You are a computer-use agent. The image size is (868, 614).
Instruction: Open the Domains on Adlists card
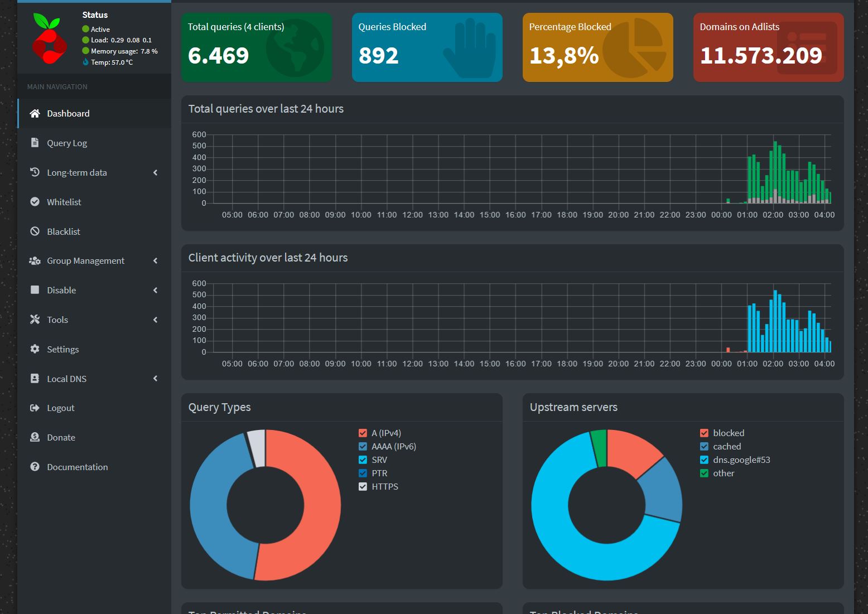tap(769, 47)
